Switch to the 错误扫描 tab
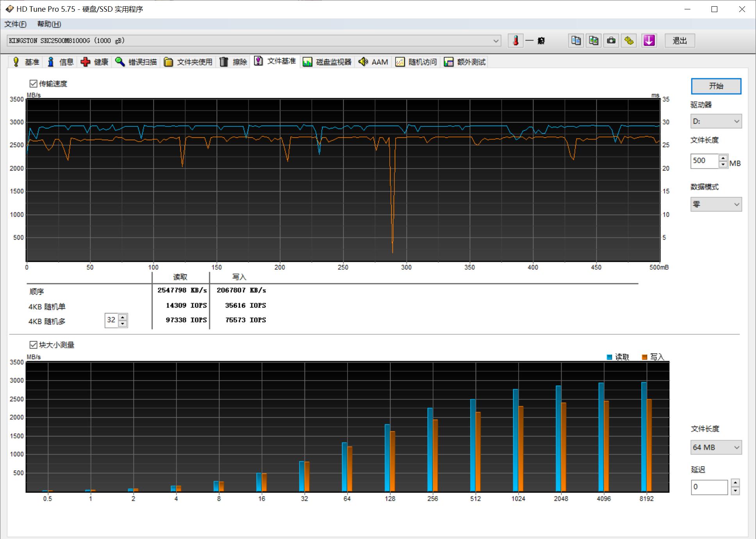Viewport: 756px width, 539px height. point(136,62)
